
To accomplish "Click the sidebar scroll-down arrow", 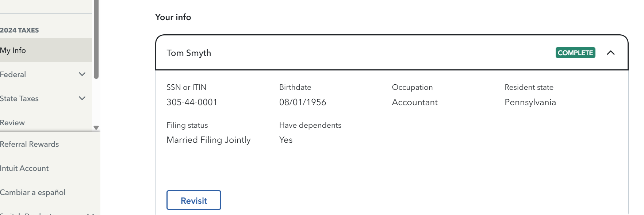I will pyautogui.click(x=96, y=128).
